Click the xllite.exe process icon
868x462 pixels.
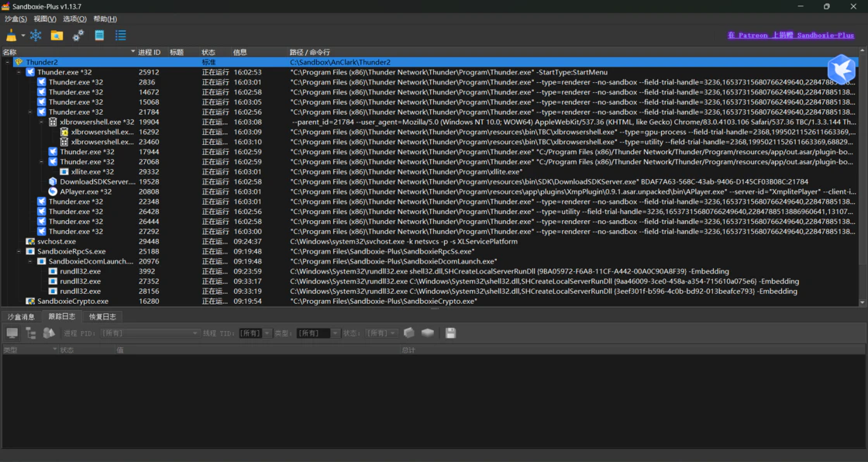(x=64, y=172)
